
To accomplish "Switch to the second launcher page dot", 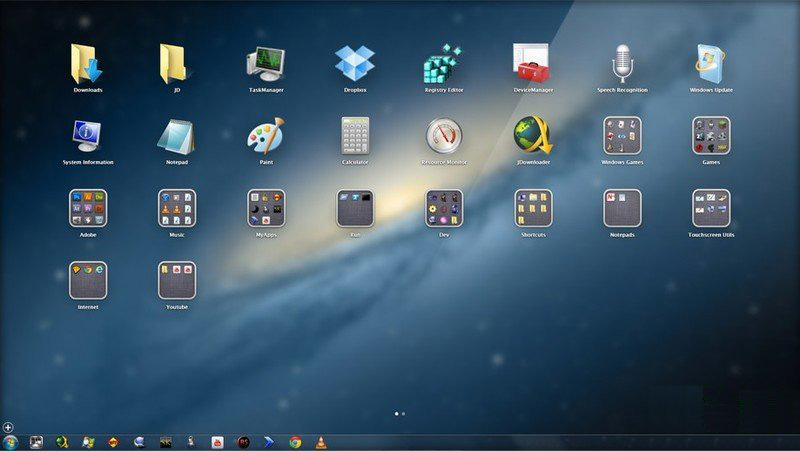I will click(403, 413).
